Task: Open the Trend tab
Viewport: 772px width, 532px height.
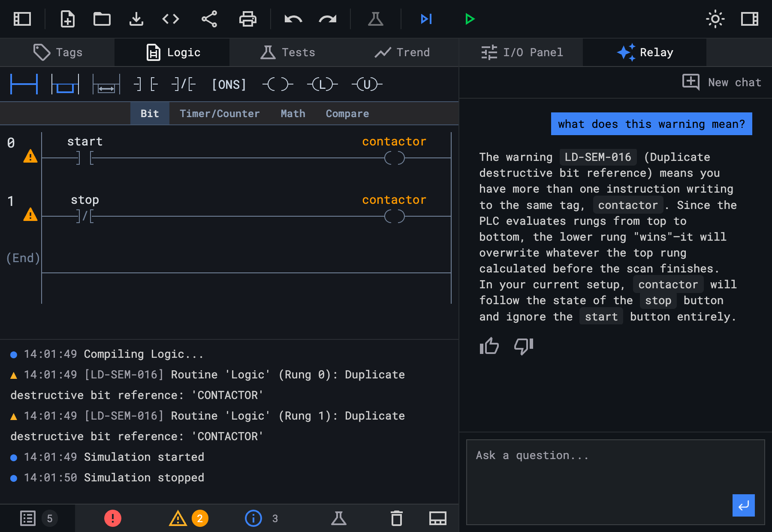Action: (401, 52)
